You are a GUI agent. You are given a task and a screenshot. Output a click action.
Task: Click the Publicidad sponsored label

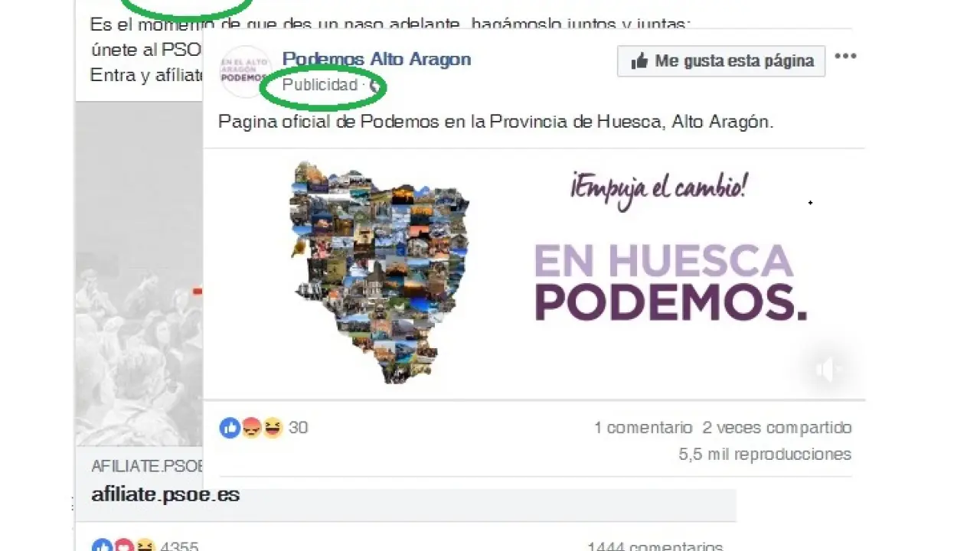click(320, 85)
